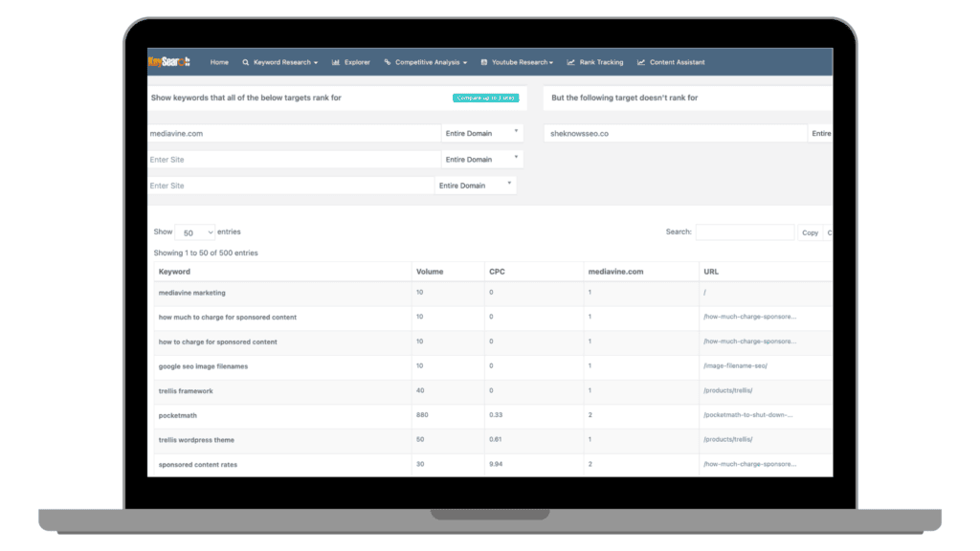Viewport: 980px width, 551px height.
Task: Click volume 880 in pocketmath row
Action: point(422,415)
